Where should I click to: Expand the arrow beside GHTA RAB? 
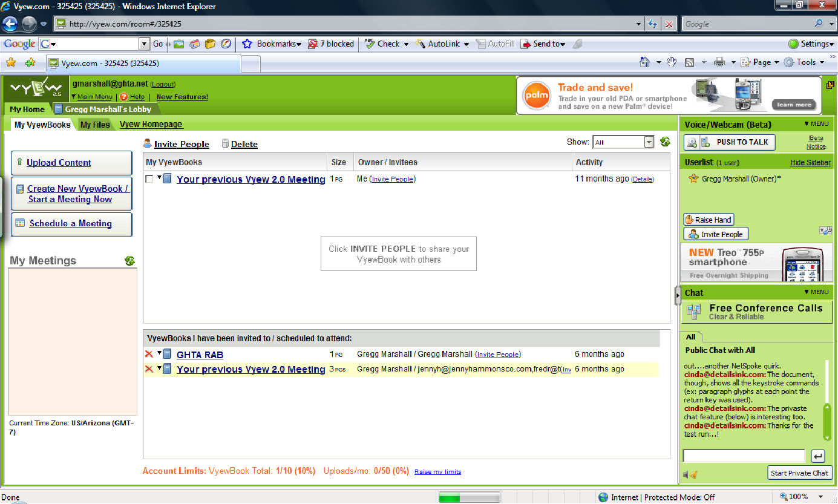(x=159, y=353)
